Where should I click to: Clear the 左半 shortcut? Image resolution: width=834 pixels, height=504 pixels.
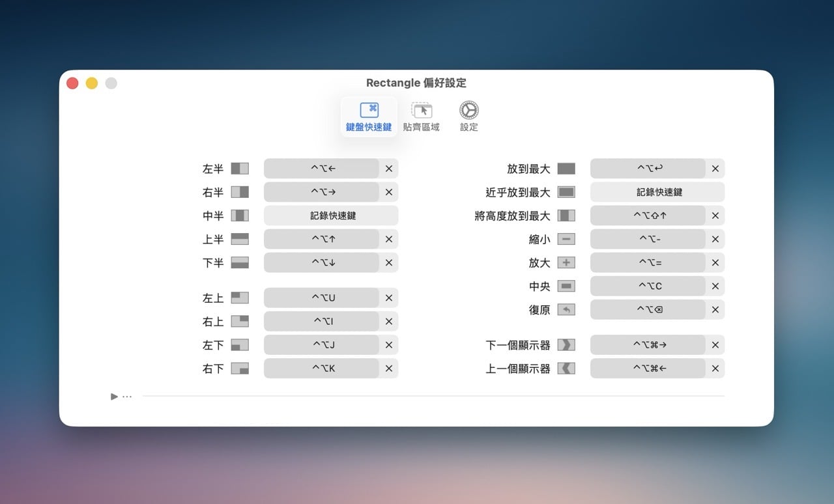[389, 169]
